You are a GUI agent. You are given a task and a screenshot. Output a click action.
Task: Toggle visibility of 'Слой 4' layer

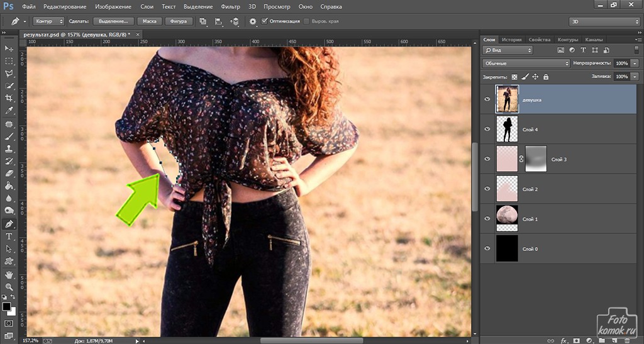pos(487,129)
